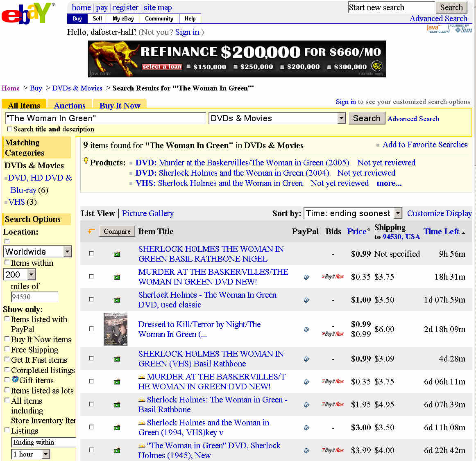Screen dimensions: 476x461
Task: Tick the Free Shipping checkbox
Action: coord(7,349)
